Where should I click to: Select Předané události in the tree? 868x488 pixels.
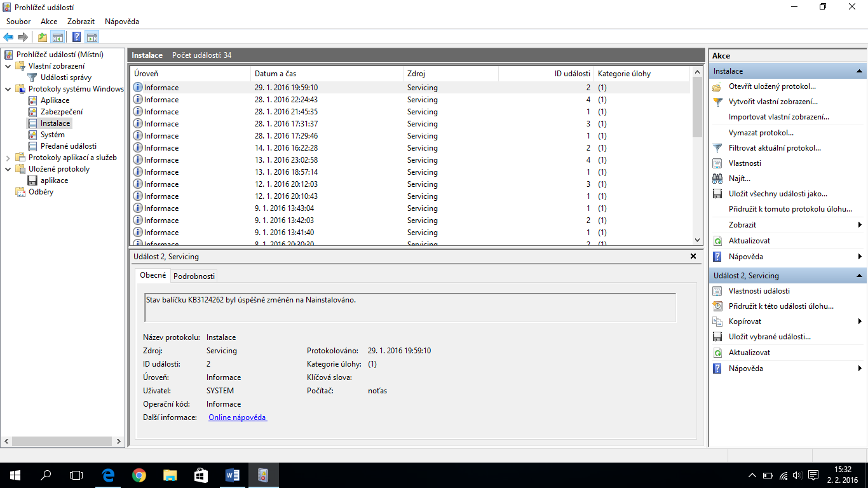(69, 146)
